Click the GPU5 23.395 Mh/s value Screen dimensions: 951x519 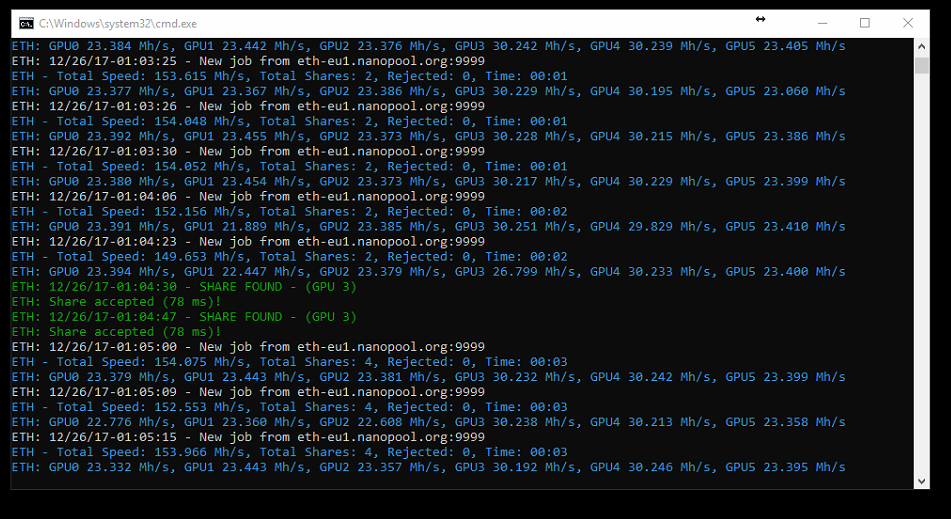785,467
